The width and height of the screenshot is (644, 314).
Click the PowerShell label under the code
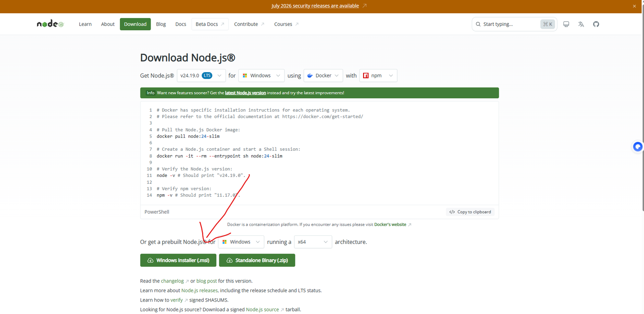tap(157, 212)
